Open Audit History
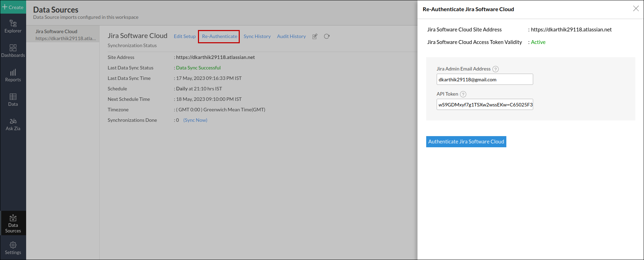The image size is (644, 260). coord(291,36)
